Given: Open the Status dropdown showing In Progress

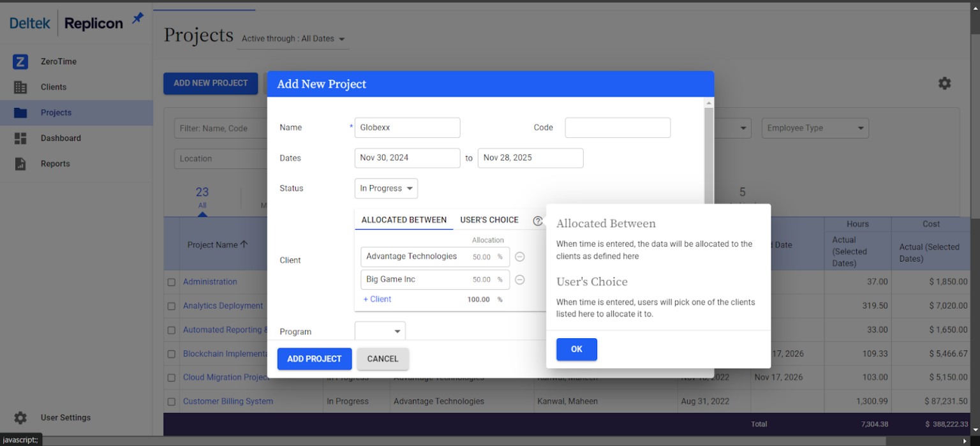Looking at the screenshot, I should [385, 188].
